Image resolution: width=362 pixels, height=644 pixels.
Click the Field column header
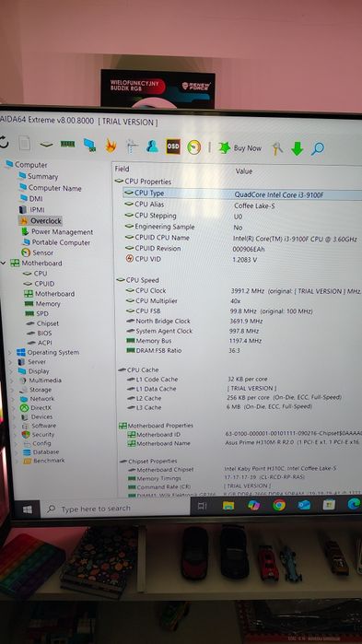pos(122,169)
